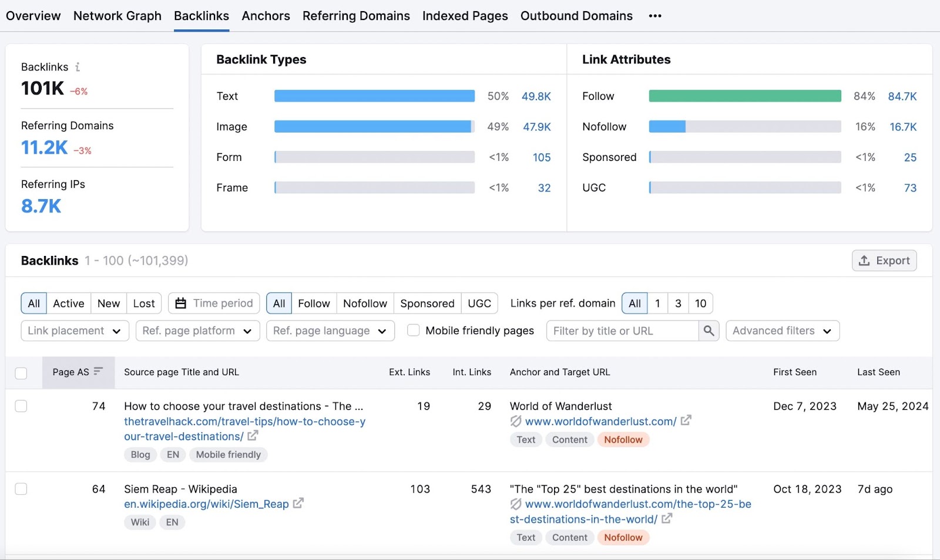The height and width of the screenshot is (560, 940).
Task: Open thetravelhack.com source page URL
Action: click(244, 429)
